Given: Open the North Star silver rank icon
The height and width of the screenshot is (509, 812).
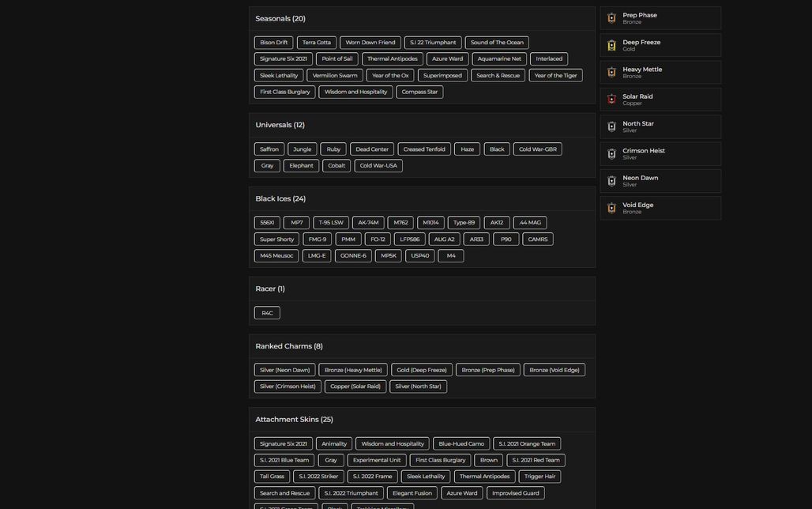Looking at the screenshot, I should (x=611, y=126).
